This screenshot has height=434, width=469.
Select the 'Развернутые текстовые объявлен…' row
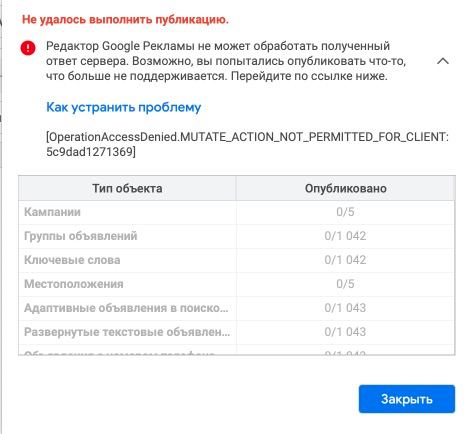237,332
